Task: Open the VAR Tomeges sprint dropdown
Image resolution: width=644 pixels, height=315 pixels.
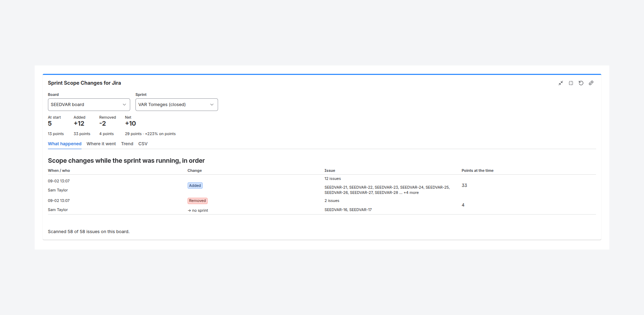Action: click(177, 105)
